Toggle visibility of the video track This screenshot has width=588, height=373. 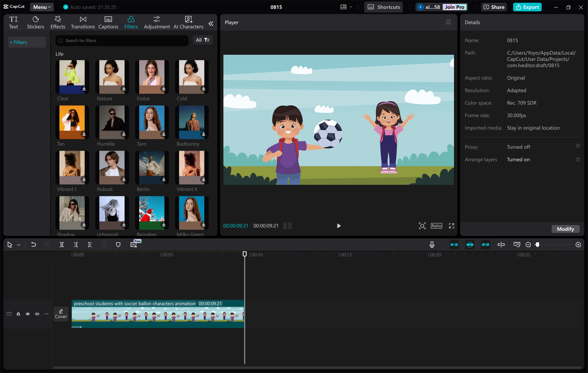click(x=28, y=314)
